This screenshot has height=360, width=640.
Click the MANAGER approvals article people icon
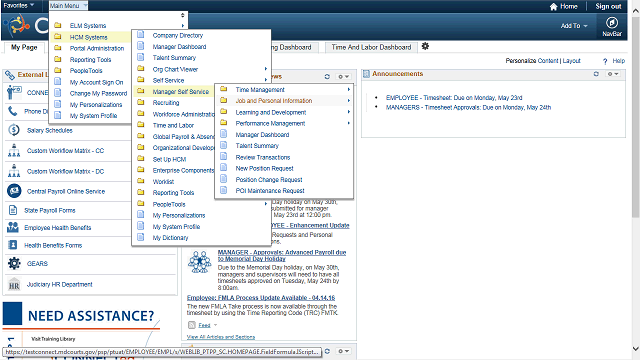[x=199, y=262]
